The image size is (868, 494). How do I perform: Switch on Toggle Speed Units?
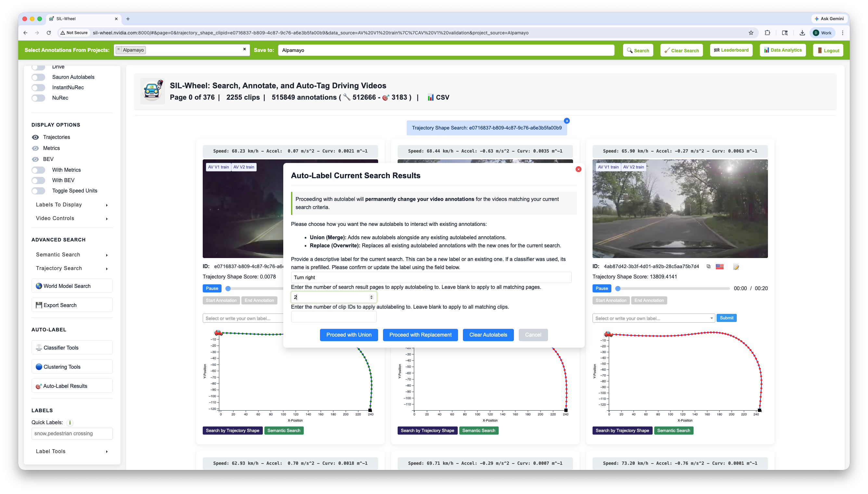point(38,191)
